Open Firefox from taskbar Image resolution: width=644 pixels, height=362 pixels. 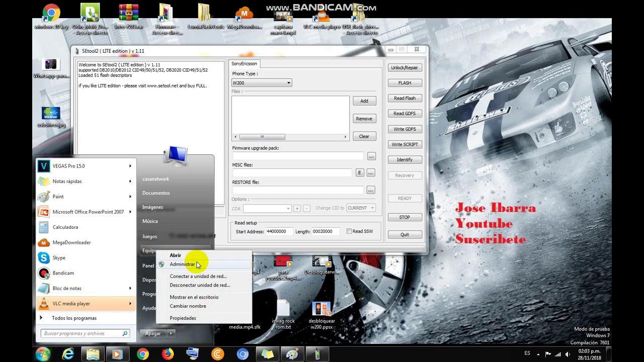pyautogui.click(x=168, y=354)
